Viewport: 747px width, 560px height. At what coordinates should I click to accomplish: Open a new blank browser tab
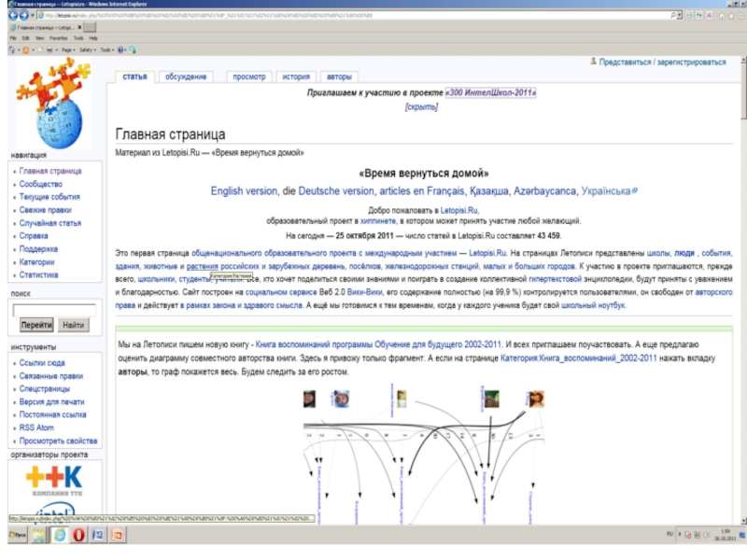coord(90,27)
